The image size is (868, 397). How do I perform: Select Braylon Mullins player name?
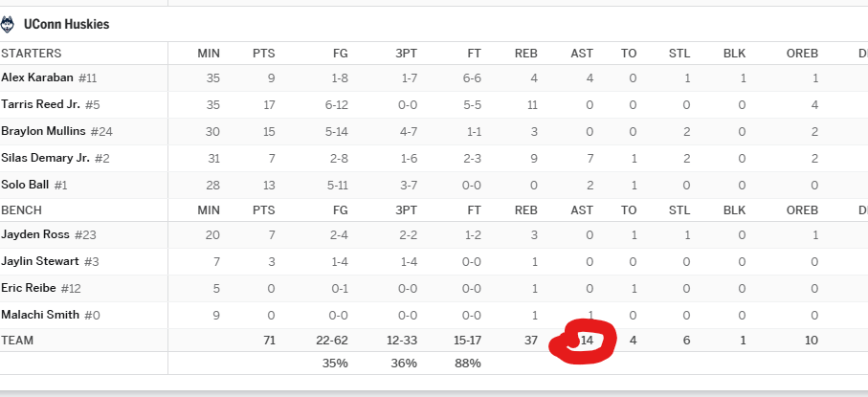coord(43,131)
